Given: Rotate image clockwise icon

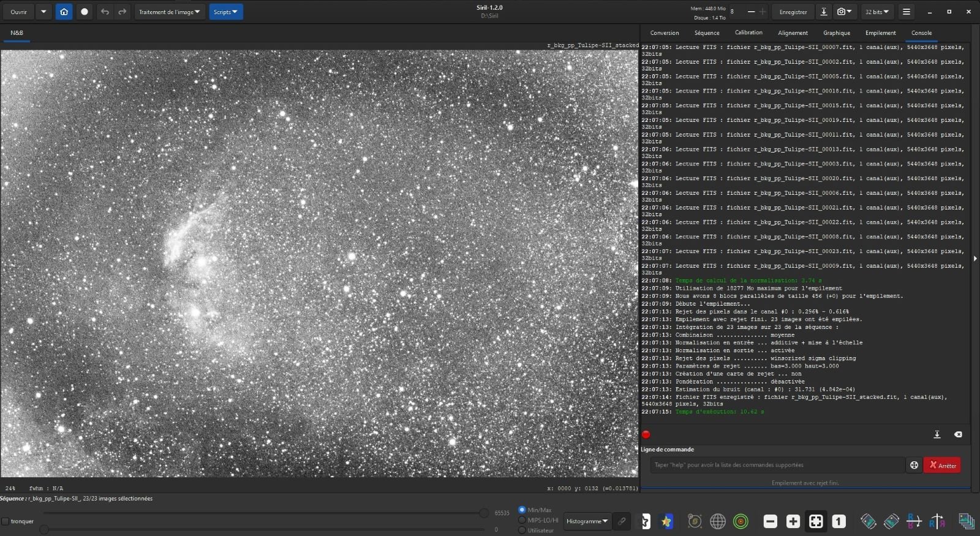Looking at the screenshot, I should coord(891,521).
